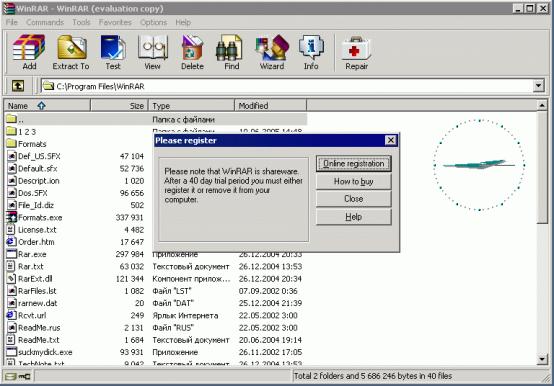
Task: Select the ReadMe.rus file name
Action: 39,328
